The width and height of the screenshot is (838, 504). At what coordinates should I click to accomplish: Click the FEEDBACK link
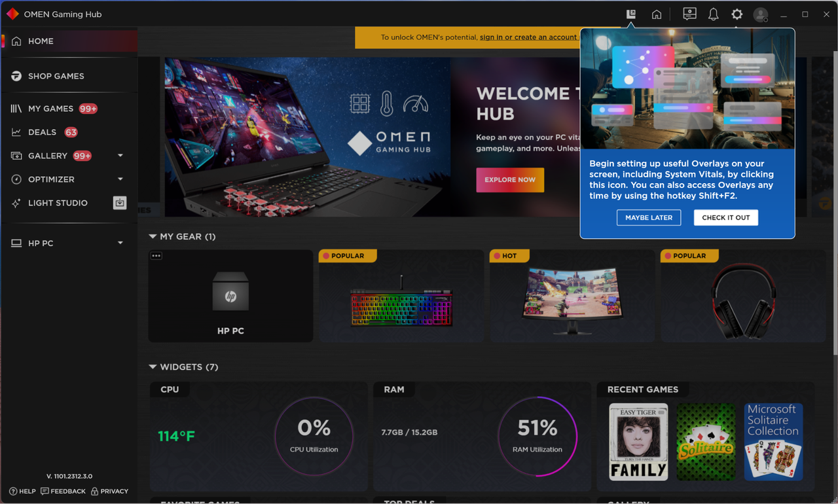pos(63,492)
